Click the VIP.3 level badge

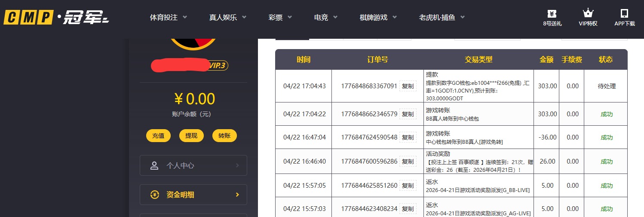click(218, 65)
